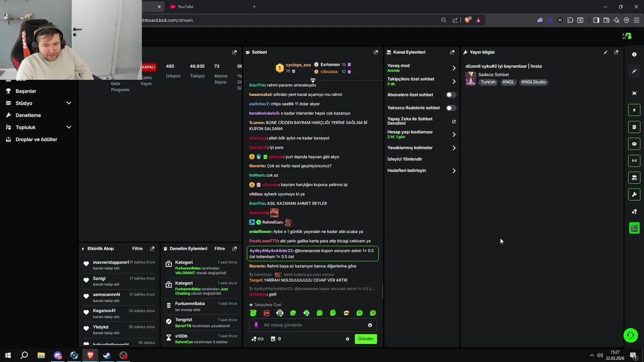Insert the red angry face emote
The image size is (644, 362).
[x=267, y=313]
